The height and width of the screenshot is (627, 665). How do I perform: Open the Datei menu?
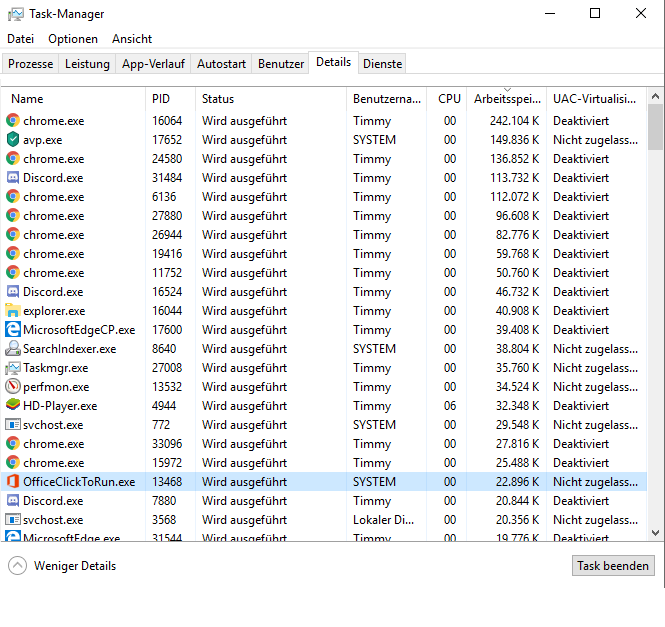[x=20, y=39]
